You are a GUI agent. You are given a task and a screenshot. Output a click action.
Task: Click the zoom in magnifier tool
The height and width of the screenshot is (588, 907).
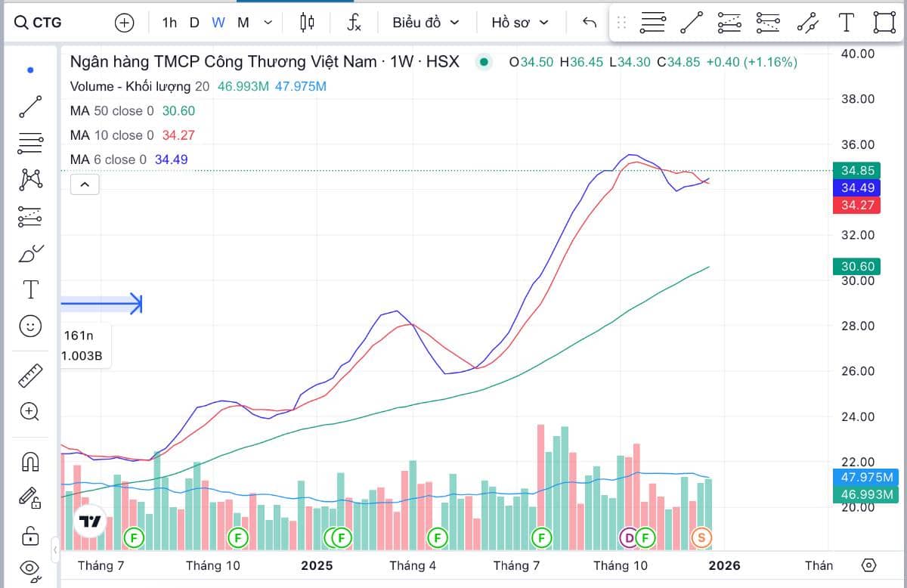(x=30, y=411)
